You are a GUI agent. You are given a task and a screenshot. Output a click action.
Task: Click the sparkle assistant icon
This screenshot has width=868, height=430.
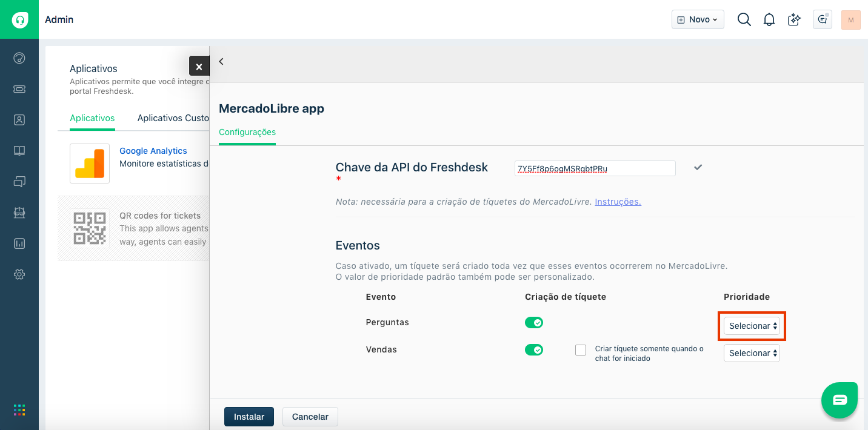(795, 19)
